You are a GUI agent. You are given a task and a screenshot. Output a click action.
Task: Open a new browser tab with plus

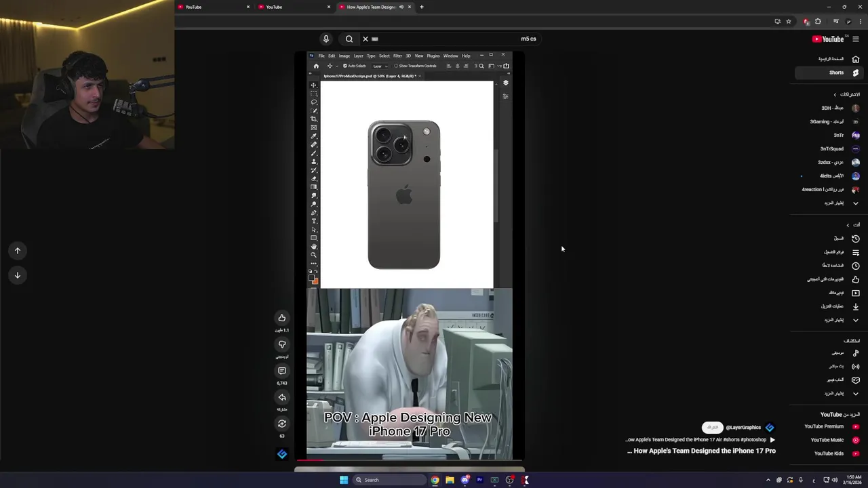421,7
